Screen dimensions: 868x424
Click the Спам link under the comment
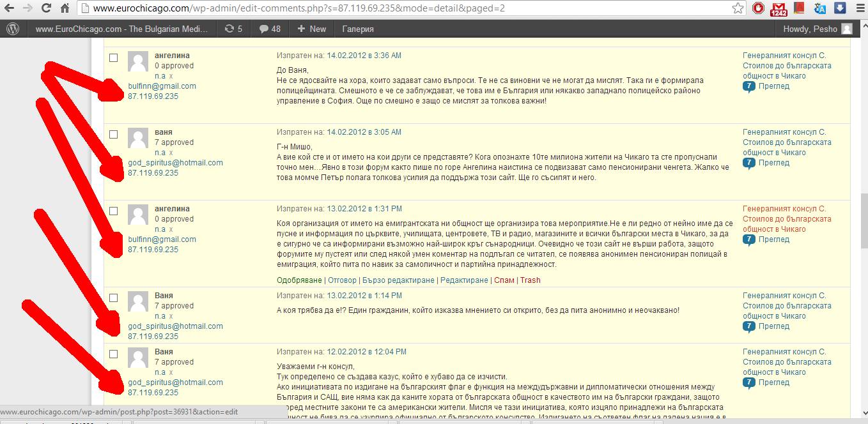[504, 280]
